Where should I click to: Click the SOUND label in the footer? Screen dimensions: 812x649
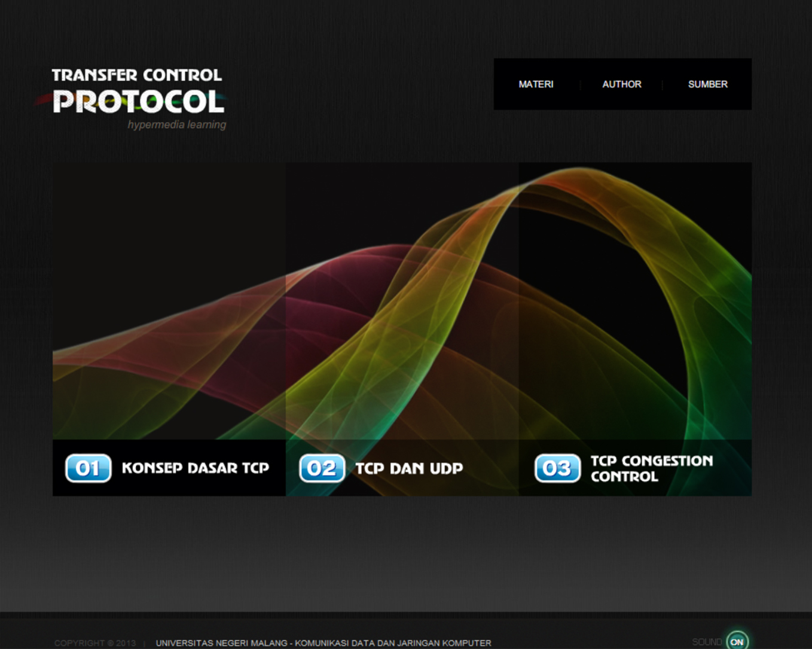point(706,642)
